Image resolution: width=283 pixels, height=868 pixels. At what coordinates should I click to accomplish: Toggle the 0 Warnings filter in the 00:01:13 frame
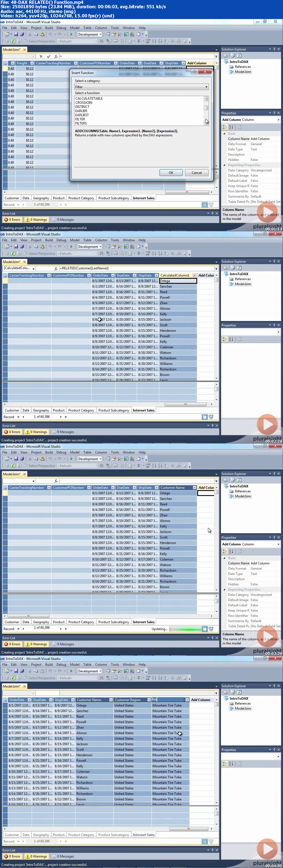[x=36, y=220]
